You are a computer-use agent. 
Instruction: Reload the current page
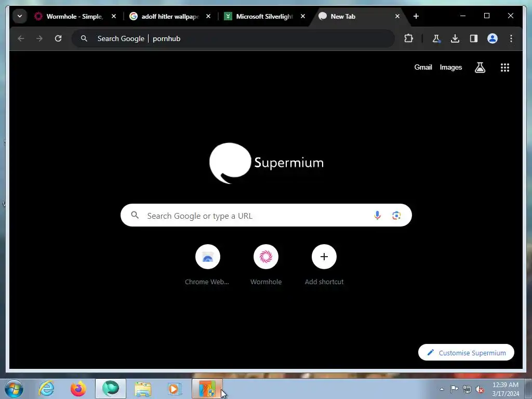[58, 38]
